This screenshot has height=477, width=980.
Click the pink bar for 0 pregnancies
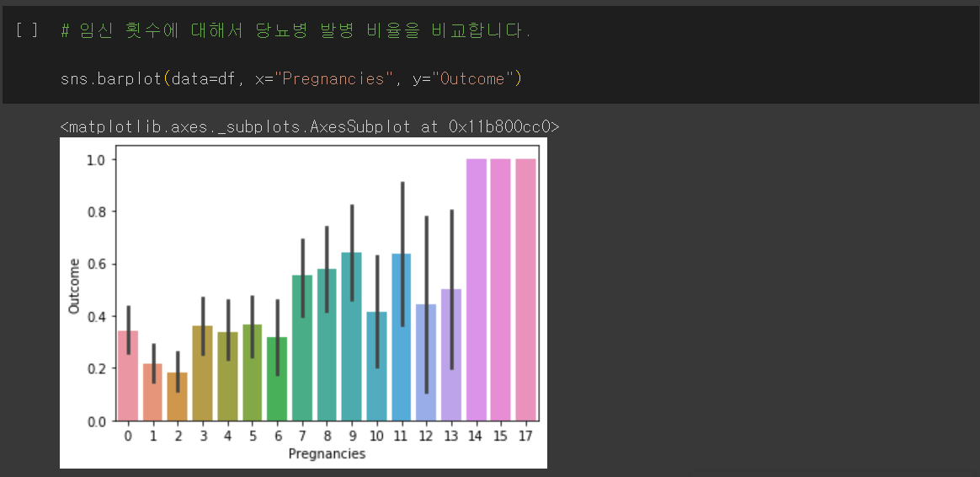coord(128,376)
